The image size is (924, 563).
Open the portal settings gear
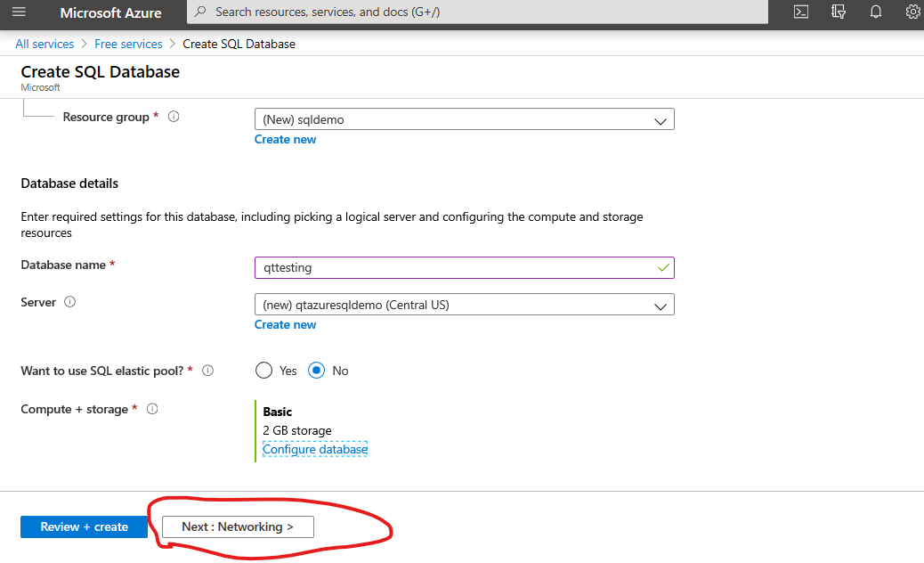click(x=912, y=12)
